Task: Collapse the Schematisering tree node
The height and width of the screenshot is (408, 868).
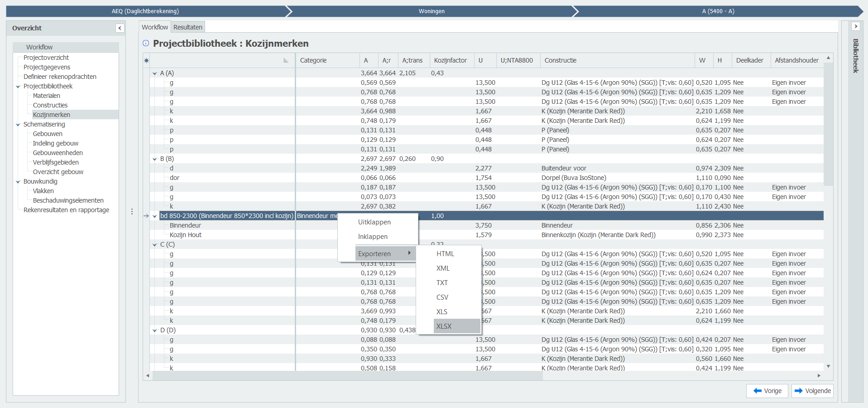Action: [x=18, y=125]
